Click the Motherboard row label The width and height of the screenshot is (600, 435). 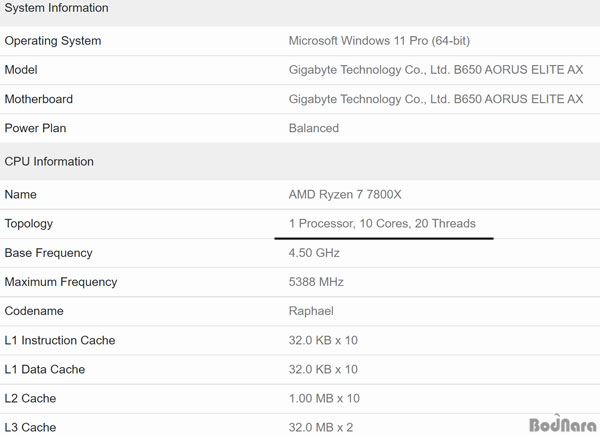[39, 99]
